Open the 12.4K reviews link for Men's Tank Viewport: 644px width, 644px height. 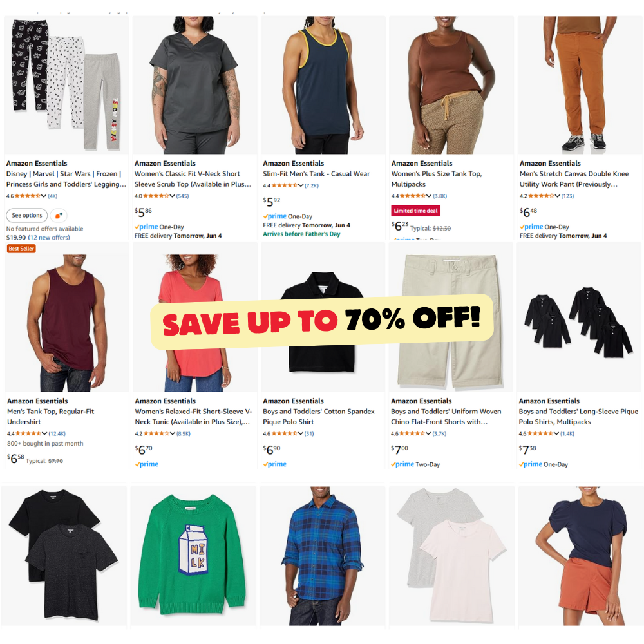(57, 433)
